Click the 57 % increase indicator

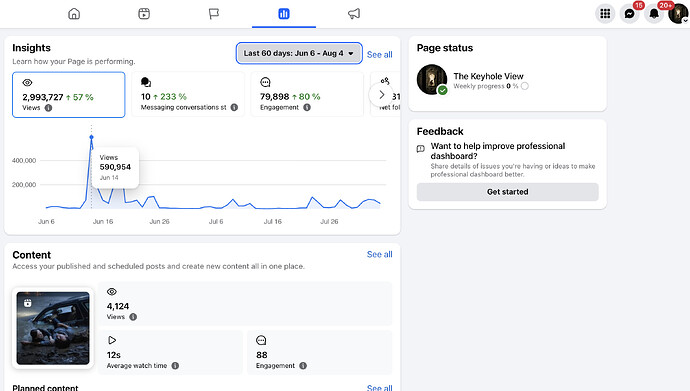point(80,97)
